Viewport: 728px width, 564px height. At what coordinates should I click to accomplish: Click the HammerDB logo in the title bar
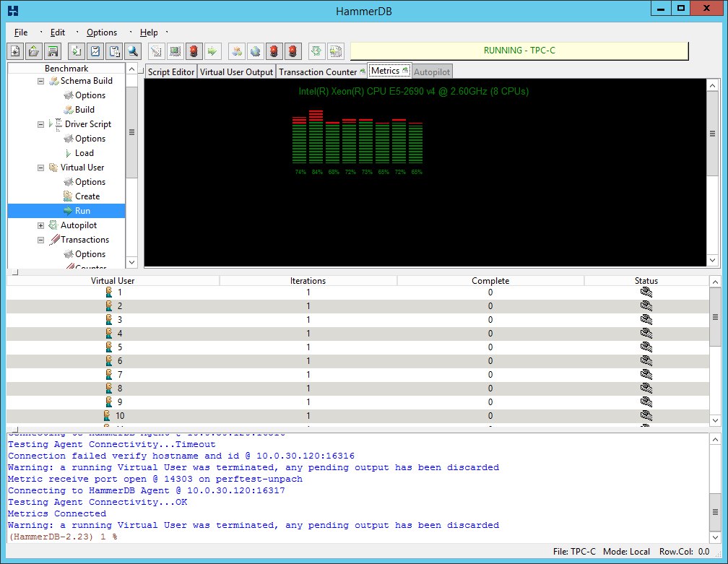click(x=13, y=10)
